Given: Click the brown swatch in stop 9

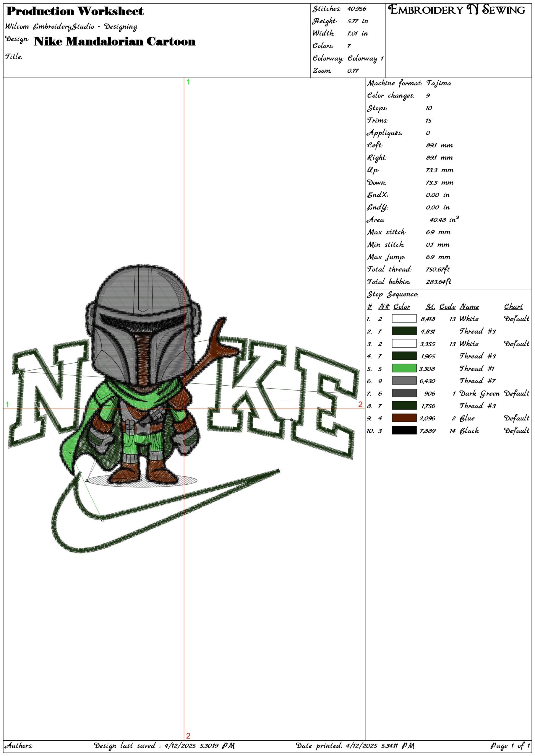Looking at the screenshot, I should [404, 418].
